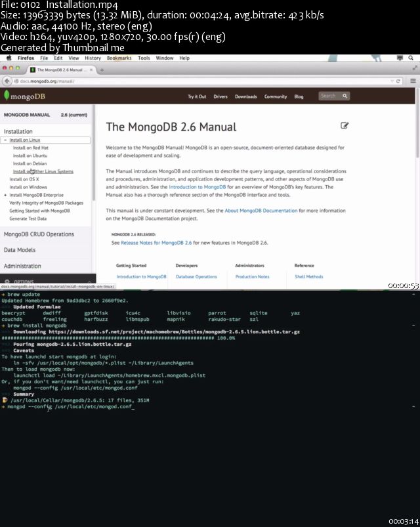420x527 pixels.
Task: Open Install on Debian
Action: click(30, 163)
